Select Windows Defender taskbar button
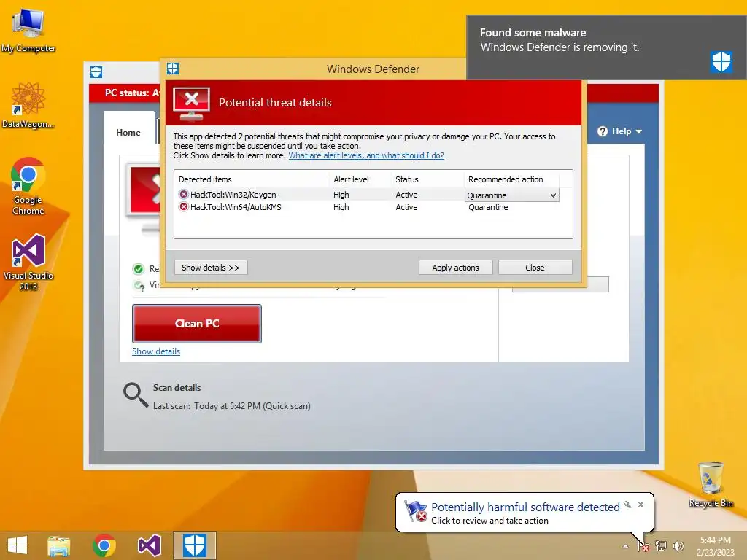This screenshot has height=560, width=747. tap(194, 545)
